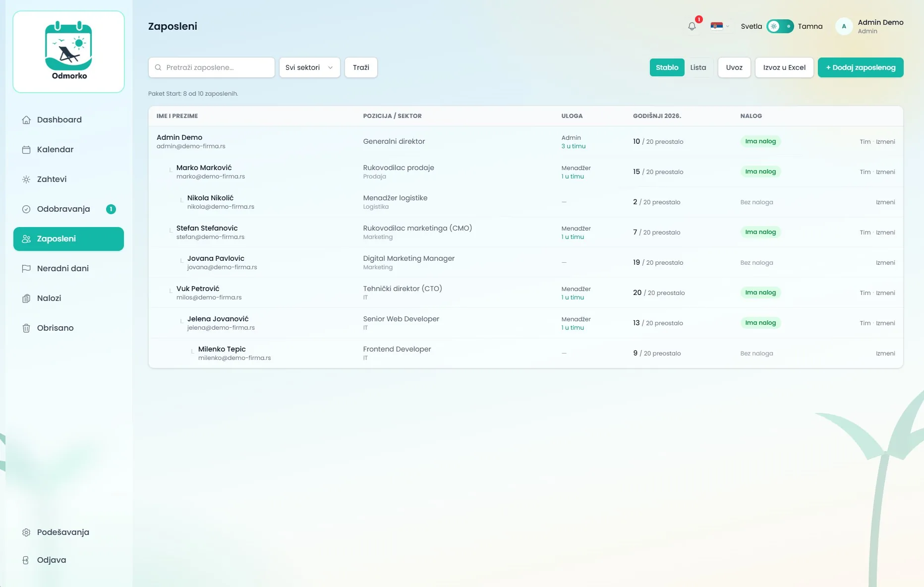Click Tim link for Vuk Petrović
The image size is (924, 587).
coord(865,293)
